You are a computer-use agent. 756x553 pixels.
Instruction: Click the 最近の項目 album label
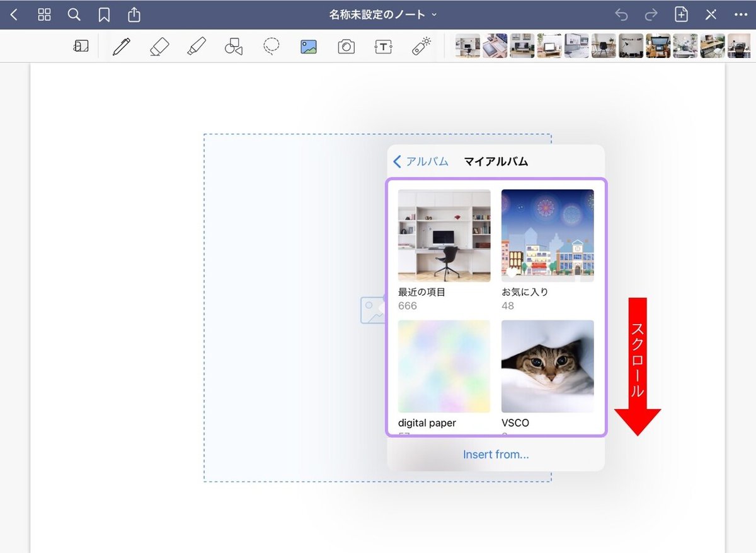(421, 292)
